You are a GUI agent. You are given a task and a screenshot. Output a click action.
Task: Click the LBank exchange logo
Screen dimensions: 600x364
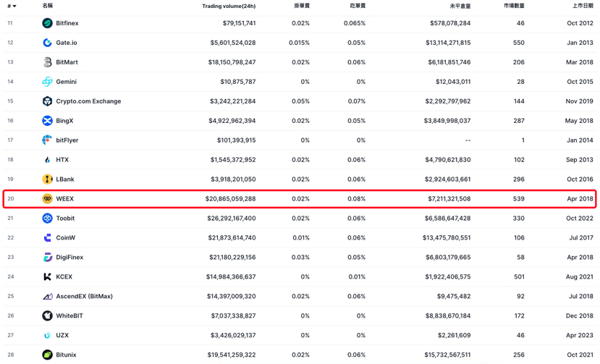[47, 179]
